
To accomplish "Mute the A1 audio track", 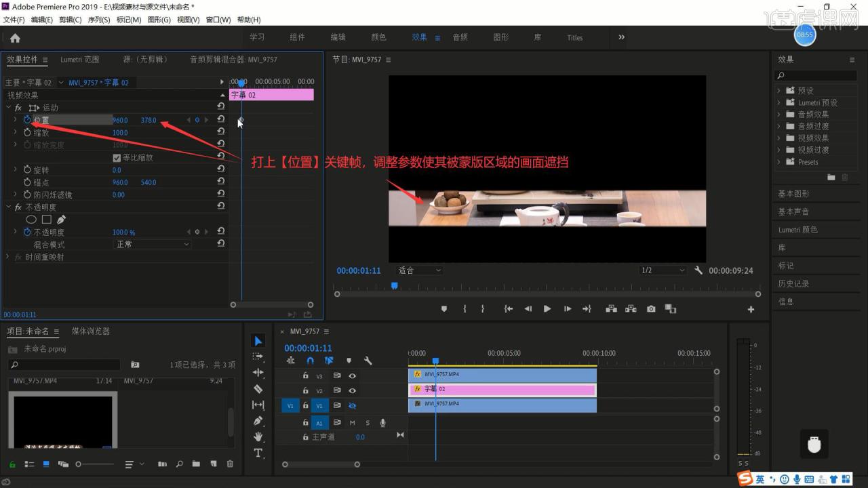I will 352,423.
